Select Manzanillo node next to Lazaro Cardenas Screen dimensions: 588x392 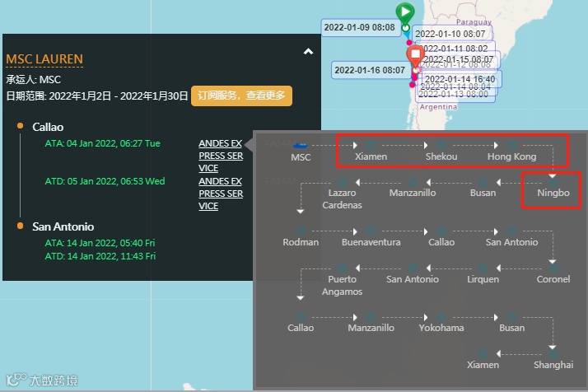413,183
